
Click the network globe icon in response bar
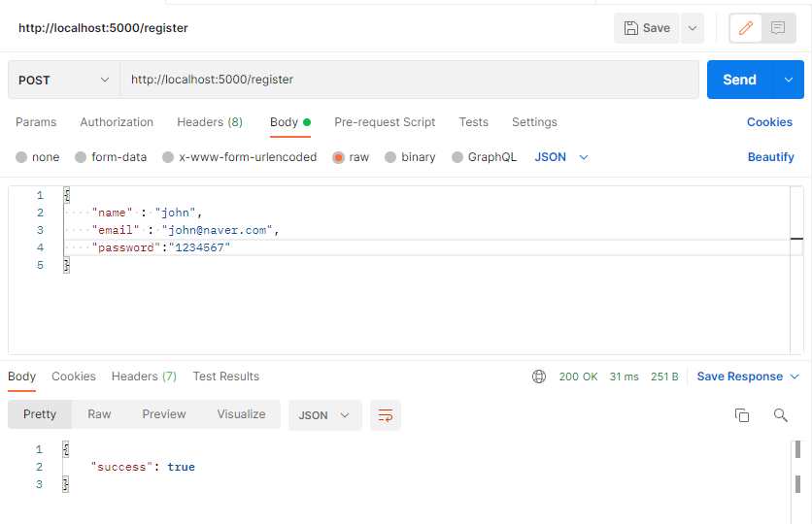coord(539,377)
